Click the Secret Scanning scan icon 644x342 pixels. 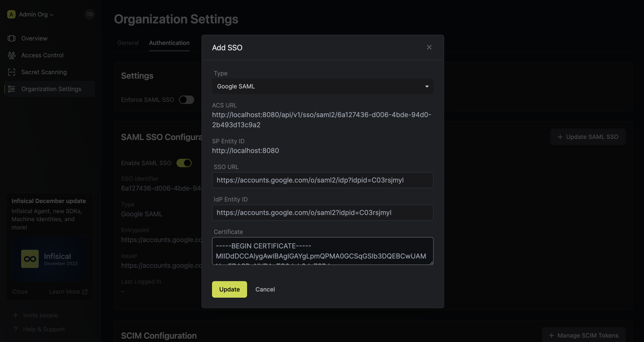tap(12, 72)
